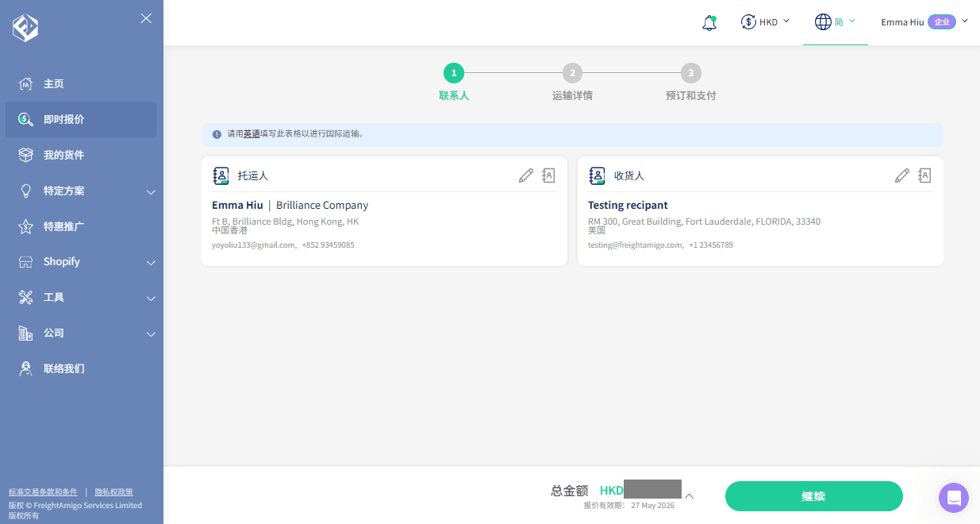Image resolution: width=980 pixels, height=524 pixels.
Task: Click the building icon beside 公司
Action: (25, 333)
